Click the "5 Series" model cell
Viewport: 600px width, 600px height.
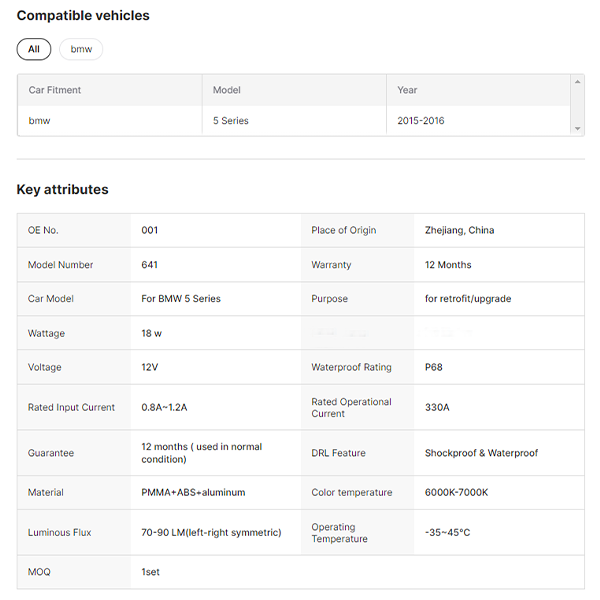tap(231, 121)
